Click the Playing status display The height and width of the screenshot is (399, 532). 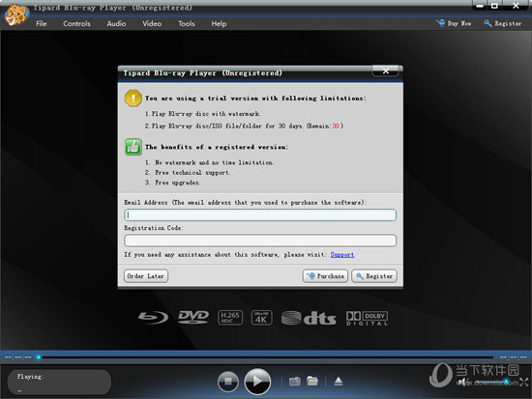pyautogui.click(x=59, y=382)
